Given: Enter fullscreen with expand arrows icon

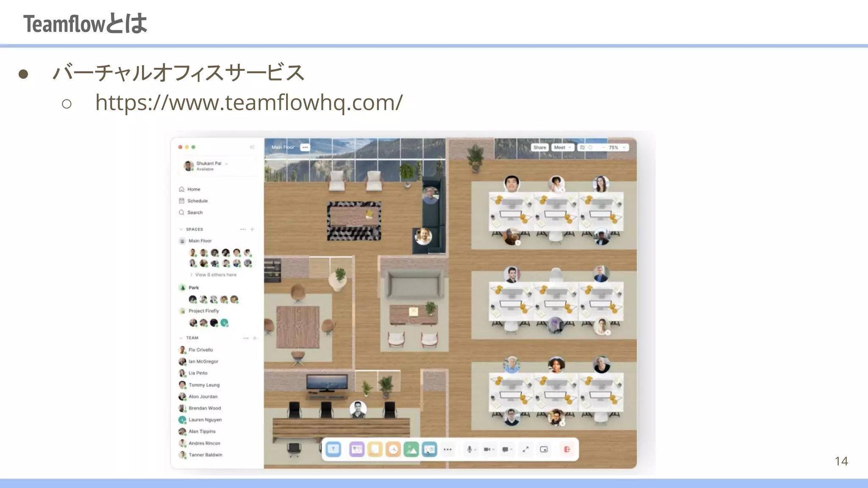Looking at the screenshot, I should [x=526, y=449].
